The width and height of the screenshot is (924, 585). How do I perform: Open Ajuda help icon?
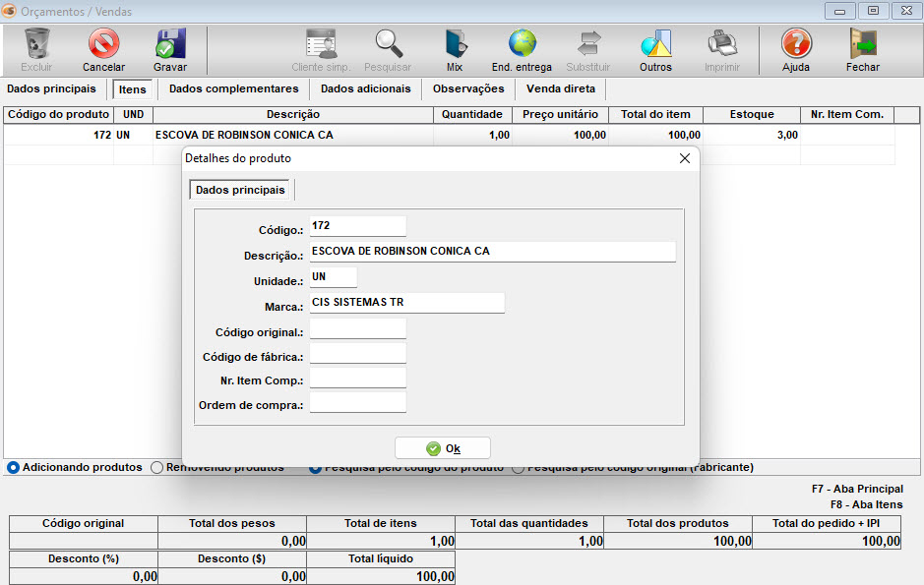click(796, 44)
